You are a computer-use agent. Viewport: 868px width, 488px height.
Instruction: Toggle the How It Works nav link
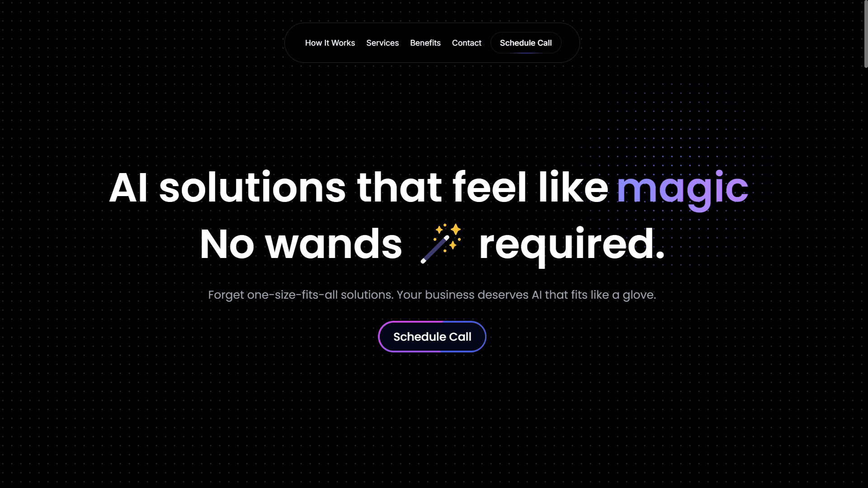pyautogui.click(x=330, y=42)
